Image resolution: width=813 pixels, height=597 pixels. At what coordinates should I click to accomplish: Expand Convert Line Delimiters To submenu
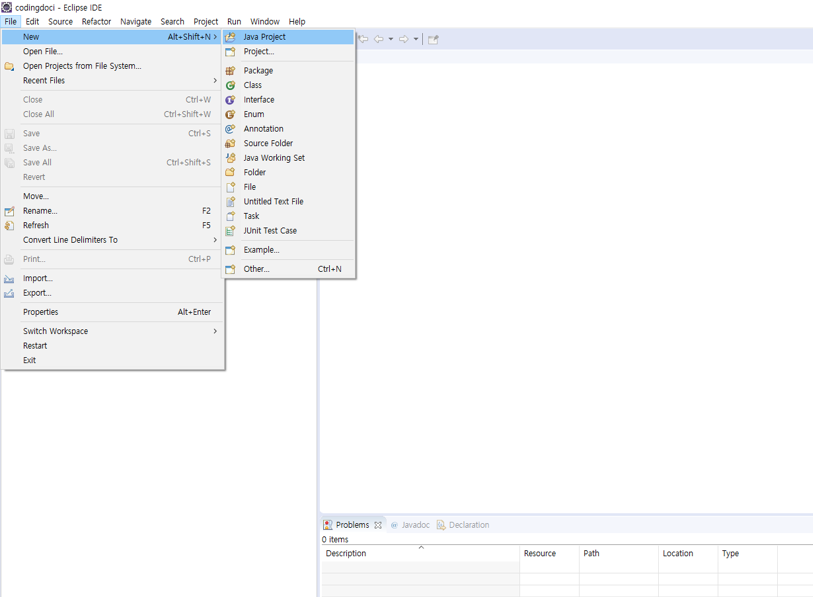[215, 240]
